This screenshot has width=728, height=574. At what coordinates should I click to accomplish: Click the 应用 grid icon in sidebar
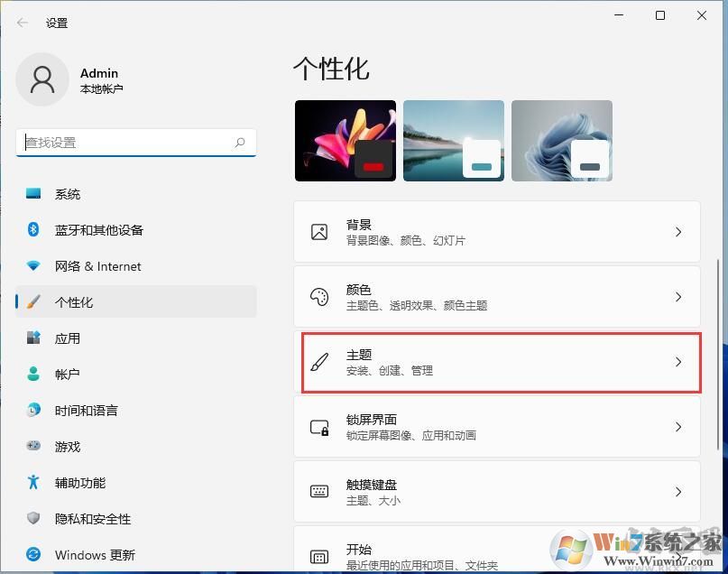32,338
